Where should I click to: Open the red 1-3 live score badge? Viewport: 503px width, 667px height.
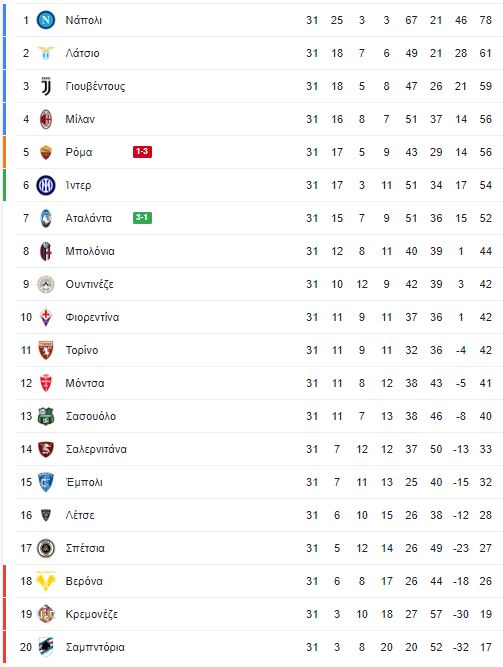click(x=142, y=152)
